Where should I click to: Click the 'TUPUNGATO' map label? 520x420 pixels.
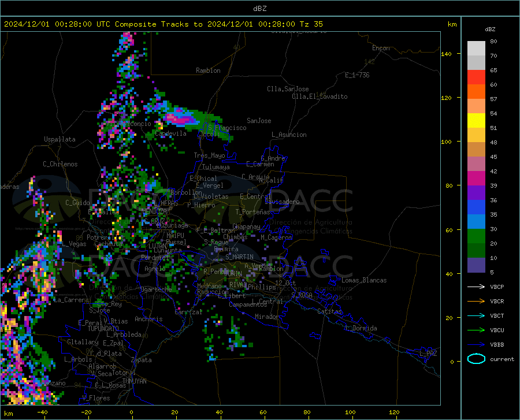pos(103,329)
